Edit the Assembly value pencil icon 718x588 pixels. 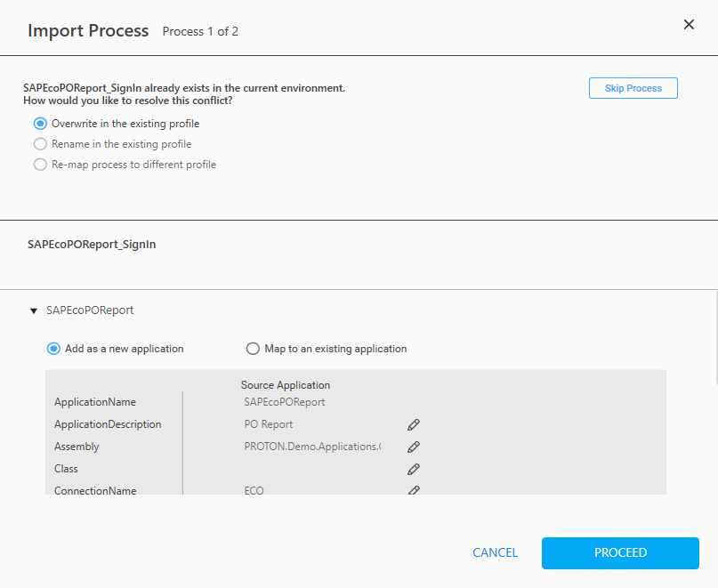pyautogui.click(x=414, y=447)
